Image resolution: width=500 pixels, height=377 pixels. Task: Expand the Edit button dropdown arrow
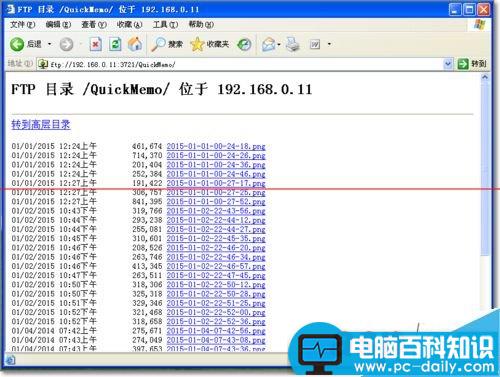click(329, 44)
